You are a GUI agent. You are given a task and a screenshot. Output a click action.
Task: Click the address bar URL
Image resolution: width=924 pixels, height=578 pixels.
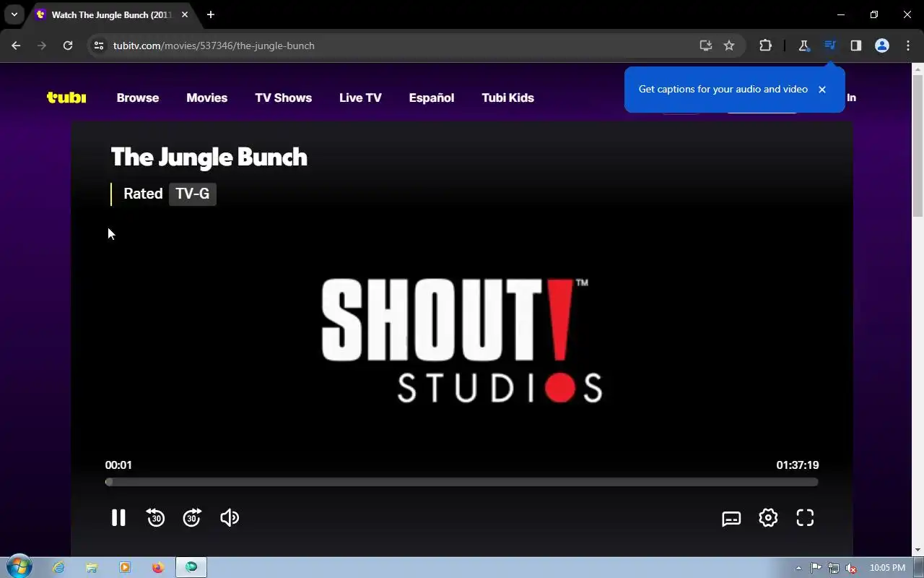[214, 46]
